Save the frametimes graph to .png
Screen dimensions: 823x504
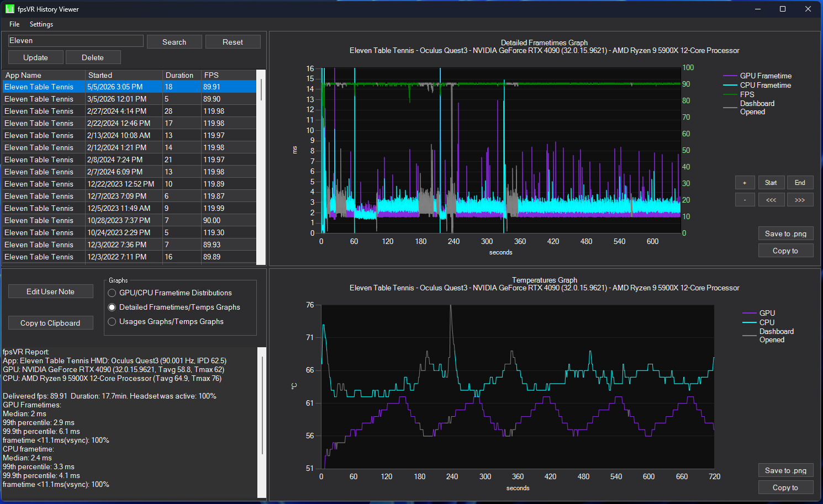pos(785,234)
